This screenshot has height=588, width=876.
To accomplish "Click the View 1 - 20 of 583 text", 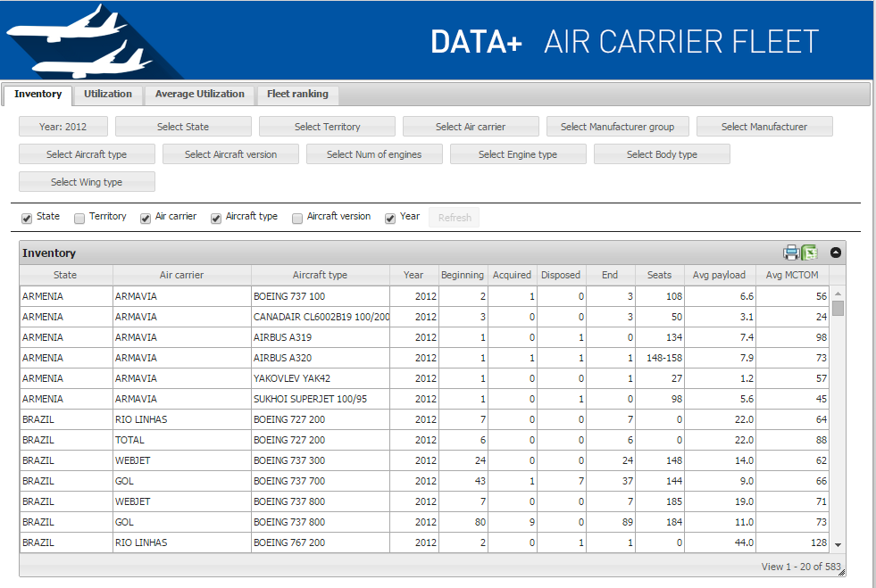I will click(x=801, y=567).
